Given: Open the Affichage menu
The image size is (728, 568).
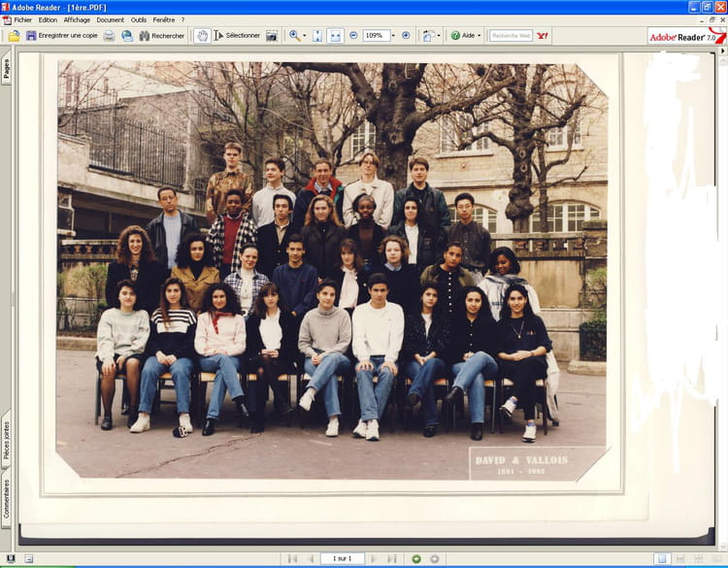Looking at the screenshot, I should tap(77, 19).
